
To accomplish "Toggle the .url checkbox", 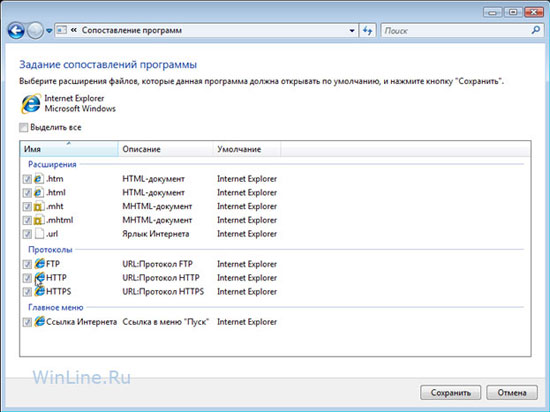I will (x=27, y=234).
